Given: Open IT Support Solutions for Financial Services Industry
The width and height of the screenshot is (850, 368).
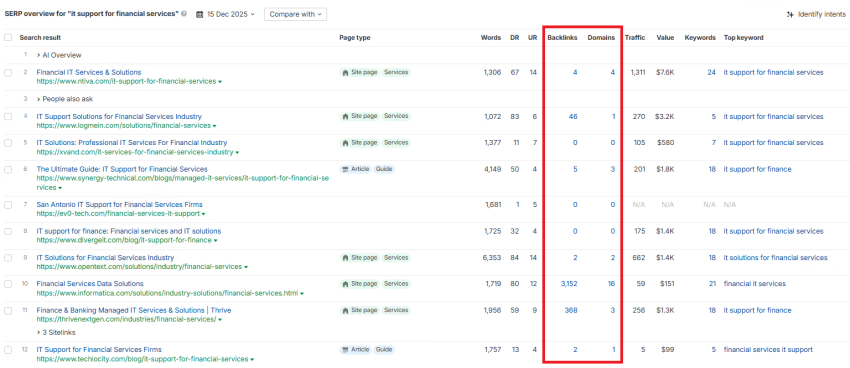Looking at the screenshot, I should (119, 117).
